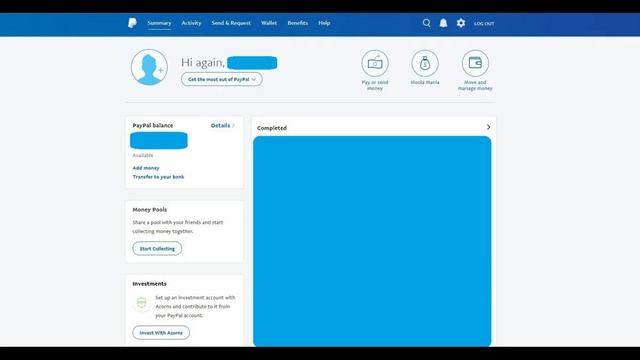Screen dimensions: 640x360
Task: Click Transfer to your bank link
Action: click(158, 177)
